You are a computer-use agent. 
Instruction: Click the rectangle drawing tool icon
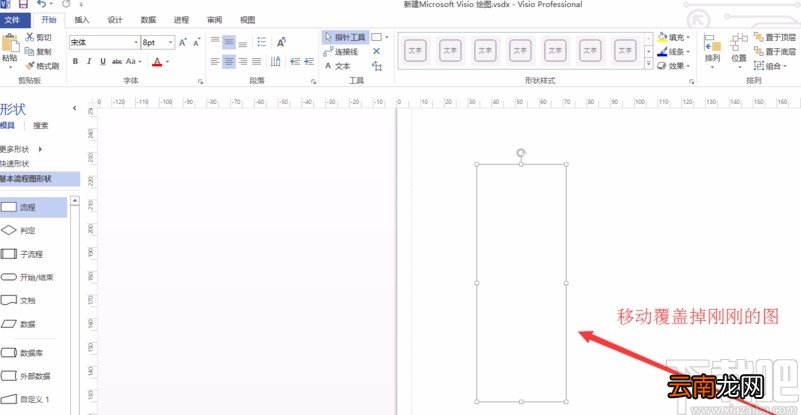(x=376, y=37)
